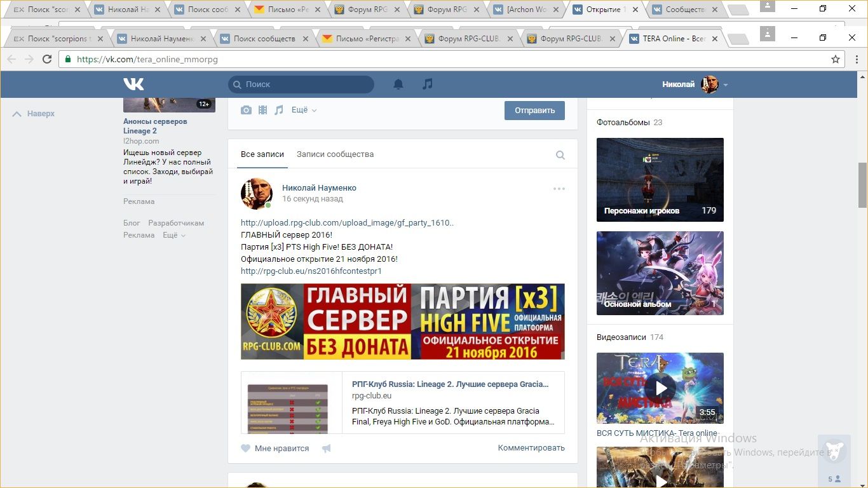This screenshot has height=488, width=868.
Task: Click the front window's vertical scrollbar thumb
Action: pos(862,185)
